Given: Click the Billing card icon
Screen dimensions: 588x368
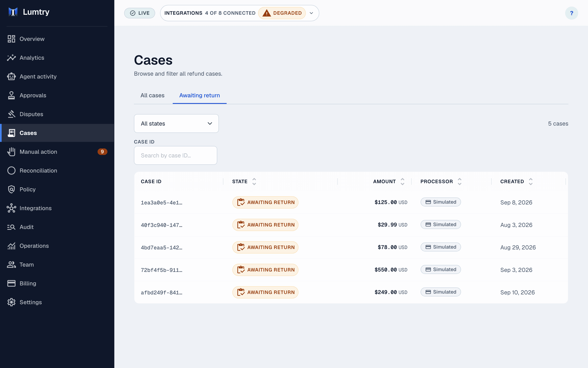Looking at the screenshot, I should tap(11, 283).
